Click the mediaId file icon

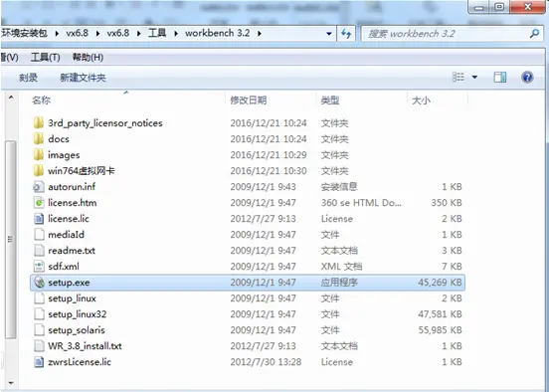[x=39, y=235]
